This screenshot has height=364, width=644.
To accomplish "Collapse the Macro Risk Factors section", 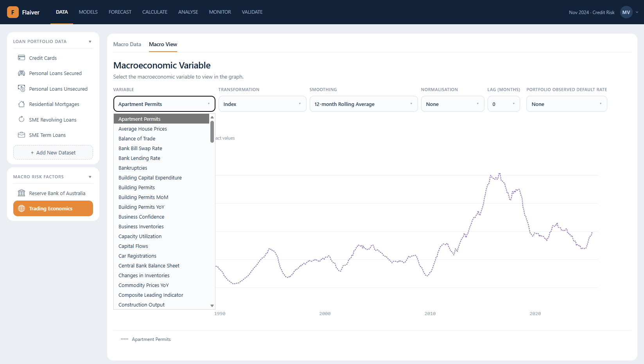I will [x=90, y=177].
